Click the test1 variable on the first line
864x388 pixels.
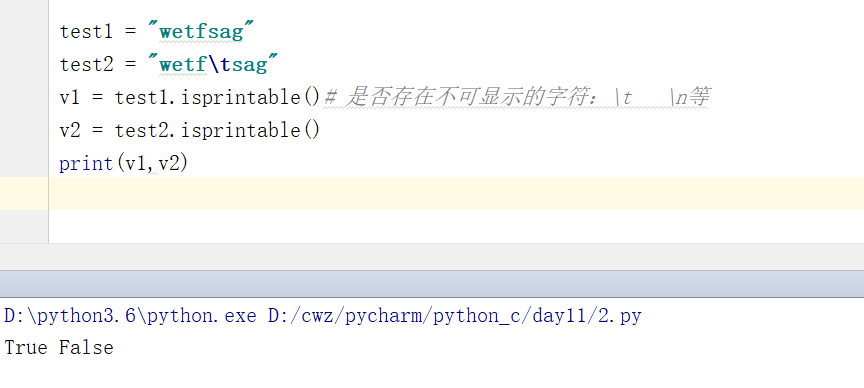(86, 31)
